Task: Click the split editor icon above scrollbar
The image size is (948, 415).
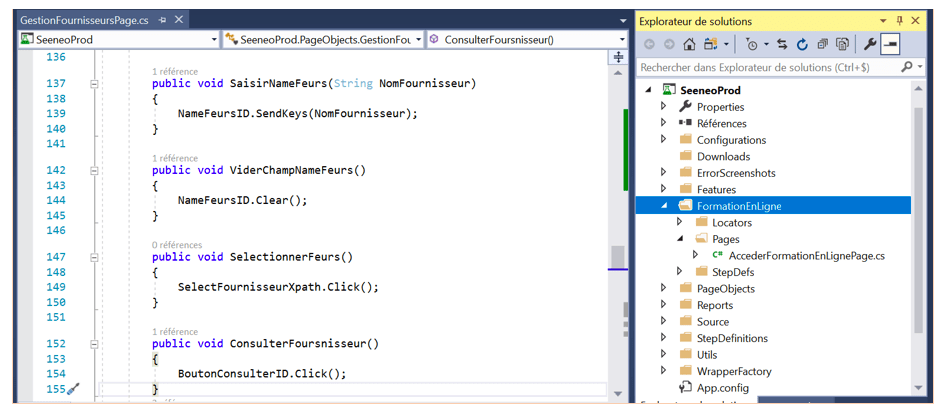Action: tap(618, 57)
